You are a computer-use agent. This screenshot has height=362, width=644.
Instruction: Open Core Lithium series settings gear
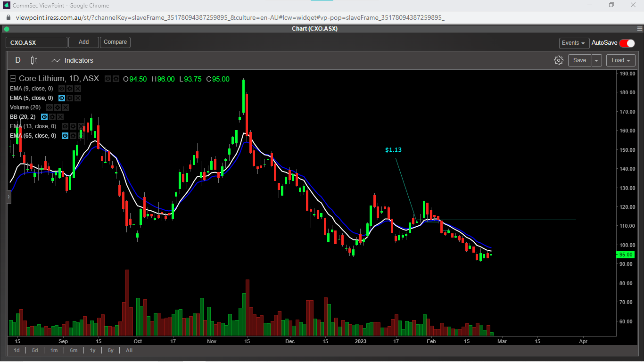click(116, 79)
